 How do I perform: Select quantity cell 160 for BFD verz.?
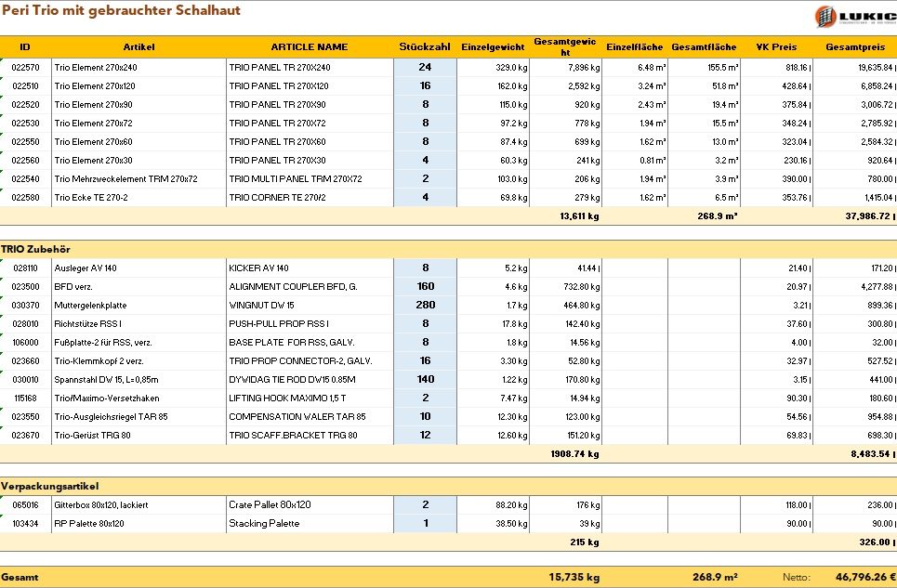pyautogui.click(x=425, y=287)
